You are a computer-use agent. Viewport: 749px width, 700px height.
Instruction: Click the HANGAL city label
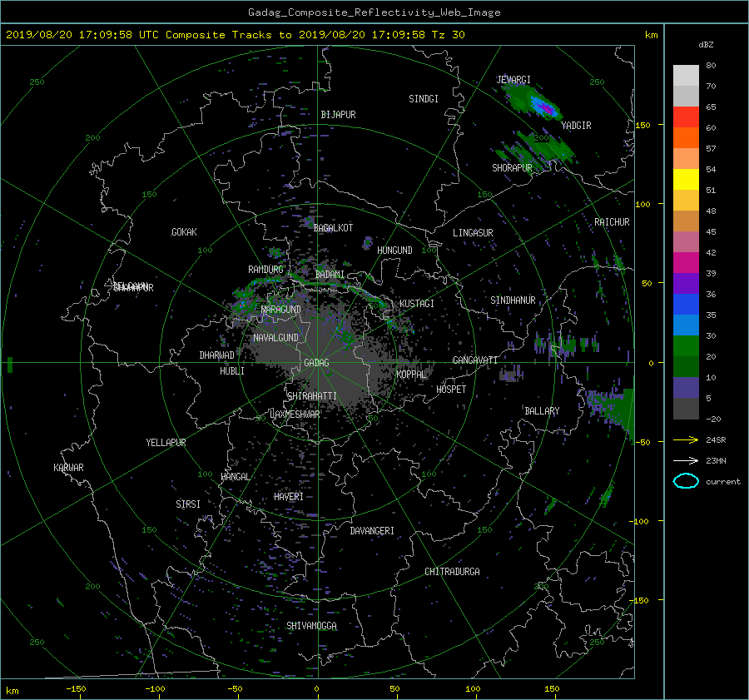[x=236, y=477]
